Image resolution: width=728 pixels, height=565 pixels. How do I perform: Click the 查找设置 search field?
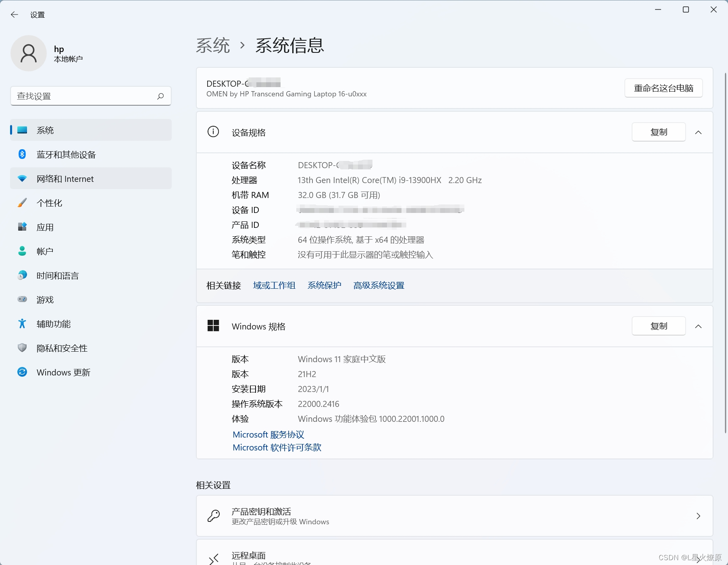[91, 96]
